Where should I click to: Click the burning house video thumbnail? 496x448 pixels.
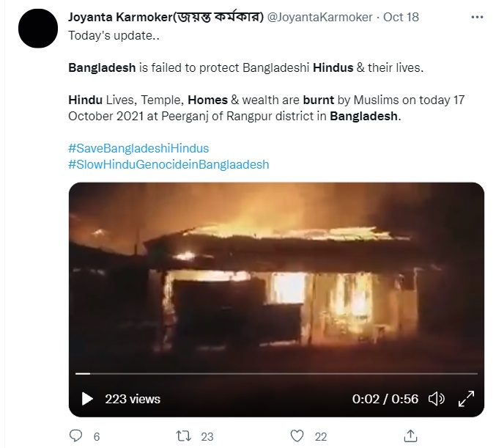click(276, 276)
